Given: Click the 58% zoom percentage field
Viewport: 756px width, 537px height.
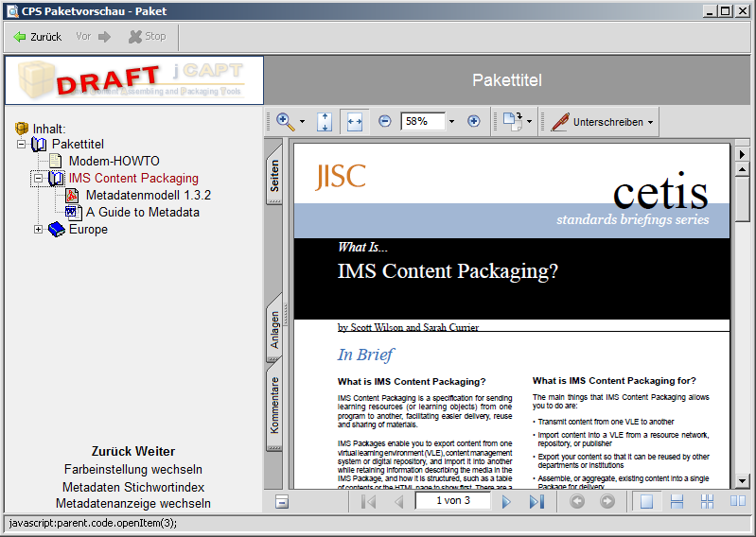Looking at the screenshot, I should coord(423,121).
